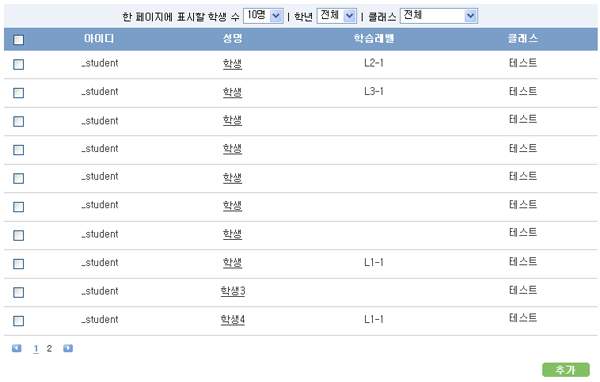The width and height of the screenshot is (600, 382).
Task: Select the checkbox beside 학생4
Action: [18, 321]
